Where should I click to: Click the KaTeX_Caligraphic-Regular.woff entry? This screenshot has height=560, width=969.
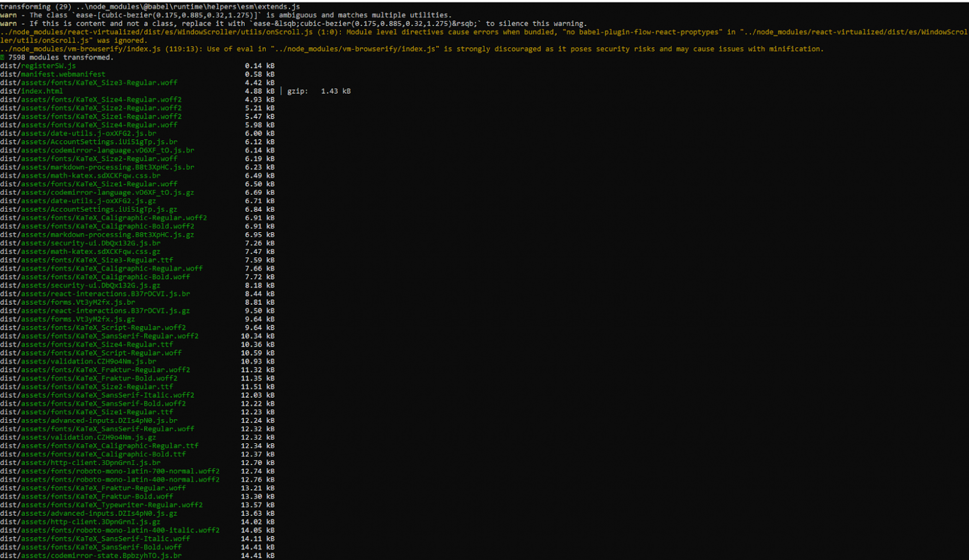(101, 268)
